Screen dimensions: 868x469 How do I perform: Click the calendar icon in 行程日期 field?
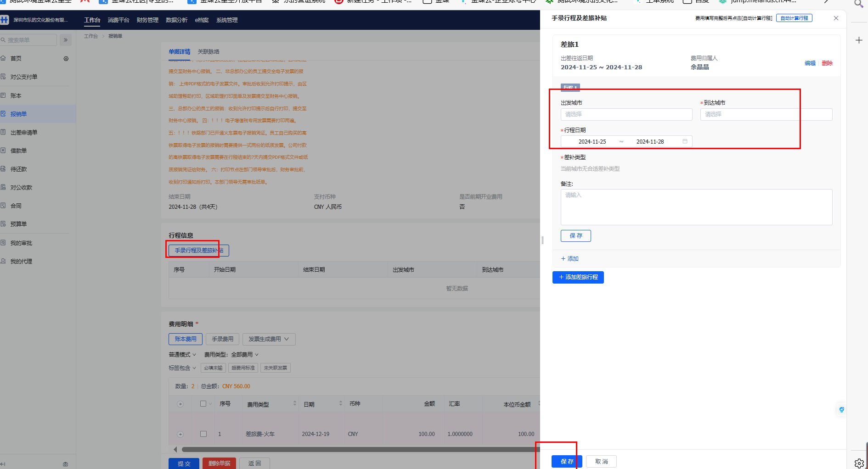[685, 141]
